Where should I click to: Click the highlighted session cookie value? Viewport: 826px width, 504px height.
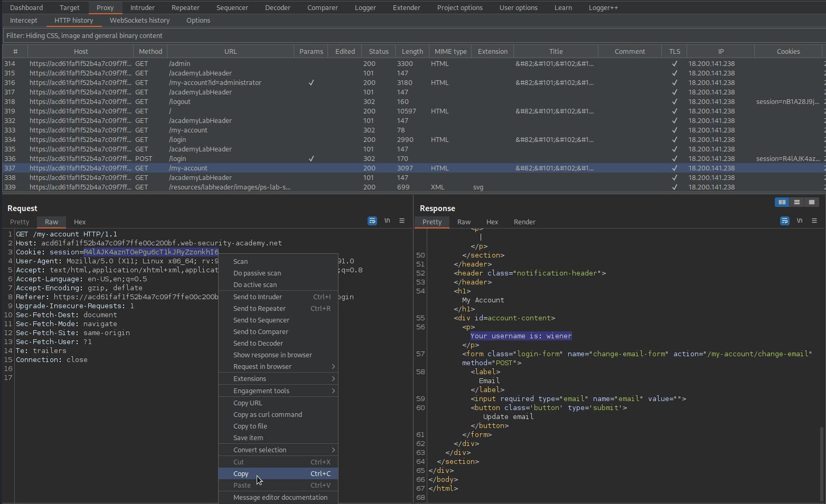click(151, 252)
